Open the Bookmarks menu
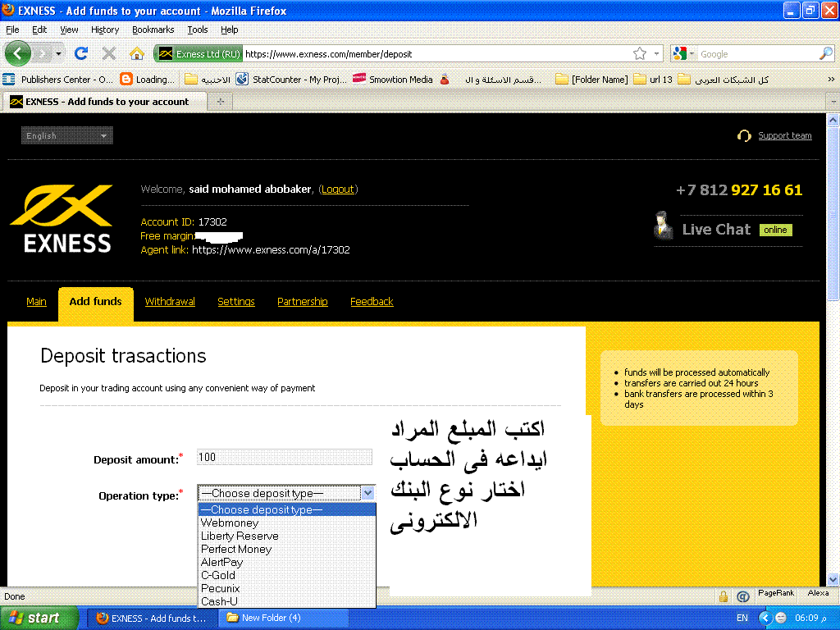Viewport: 840px width, 630px height. tap(153, 30)
